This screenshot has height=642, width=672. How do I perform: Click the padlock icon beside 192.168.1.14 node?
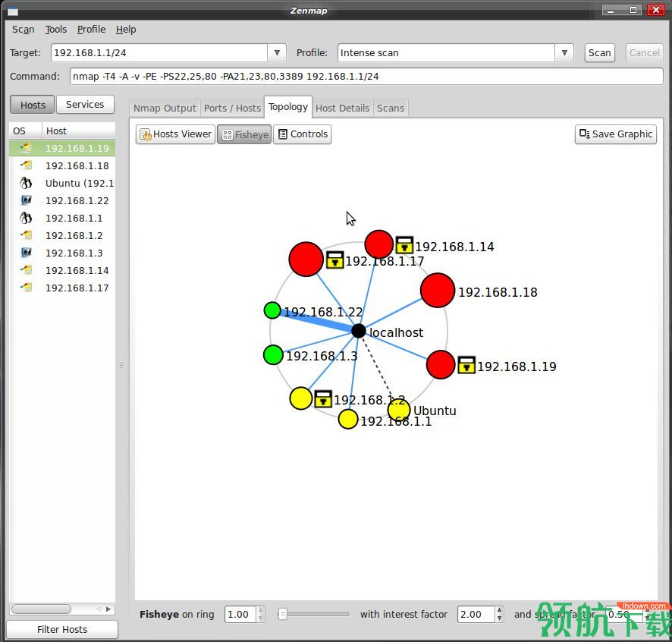[404, 245]
